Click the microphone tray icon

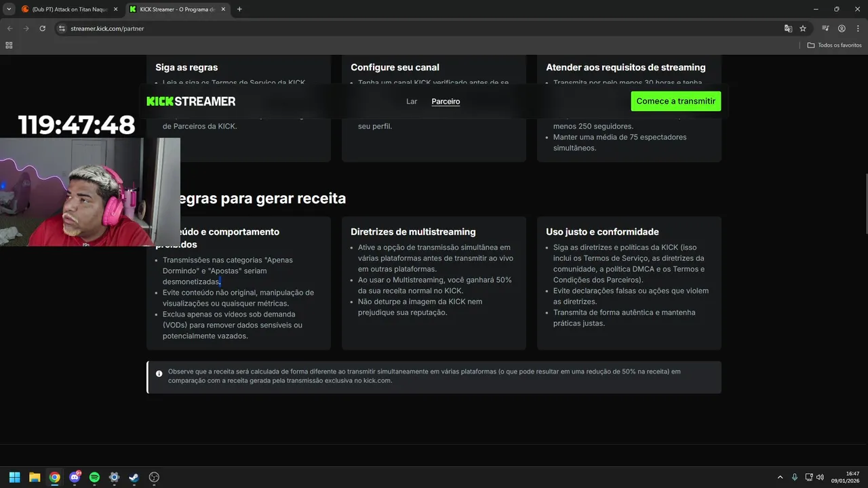pyautogui.click(x=795, y=477)
